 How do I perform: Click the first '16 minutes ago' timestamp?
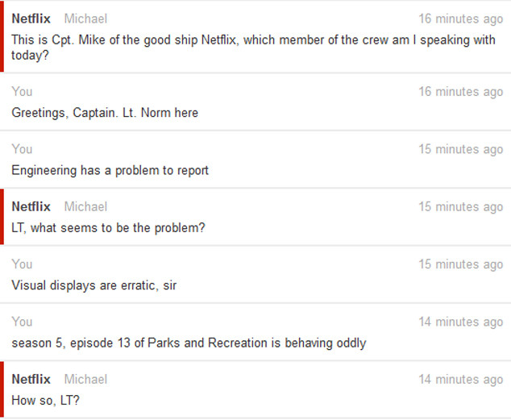pos(461,19)
